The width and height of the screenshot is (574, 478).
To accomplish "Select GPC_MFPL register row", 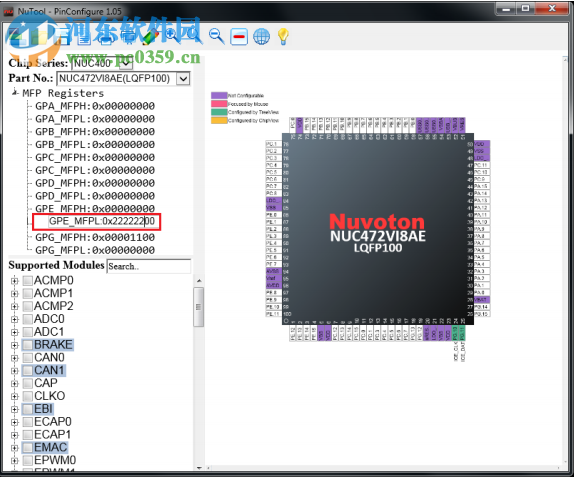I will point(95,170).
